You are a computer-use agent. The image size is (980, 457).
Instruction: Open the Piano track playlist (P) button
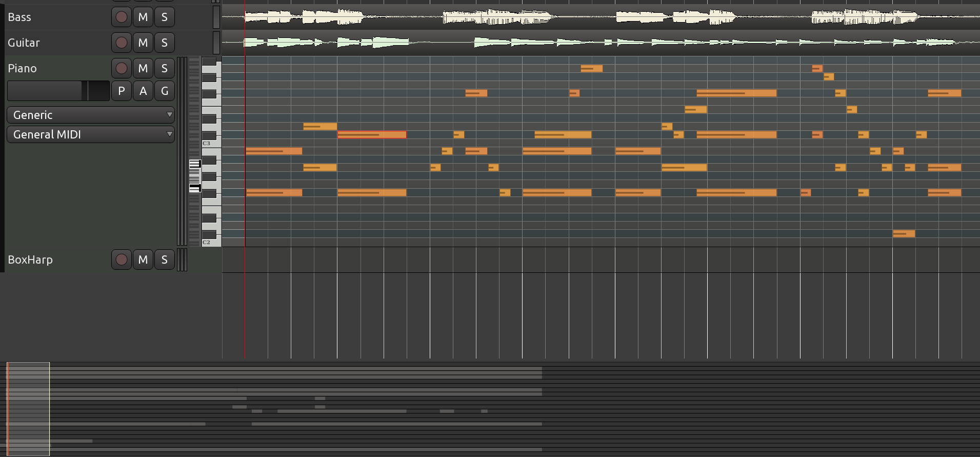point(122,91)
